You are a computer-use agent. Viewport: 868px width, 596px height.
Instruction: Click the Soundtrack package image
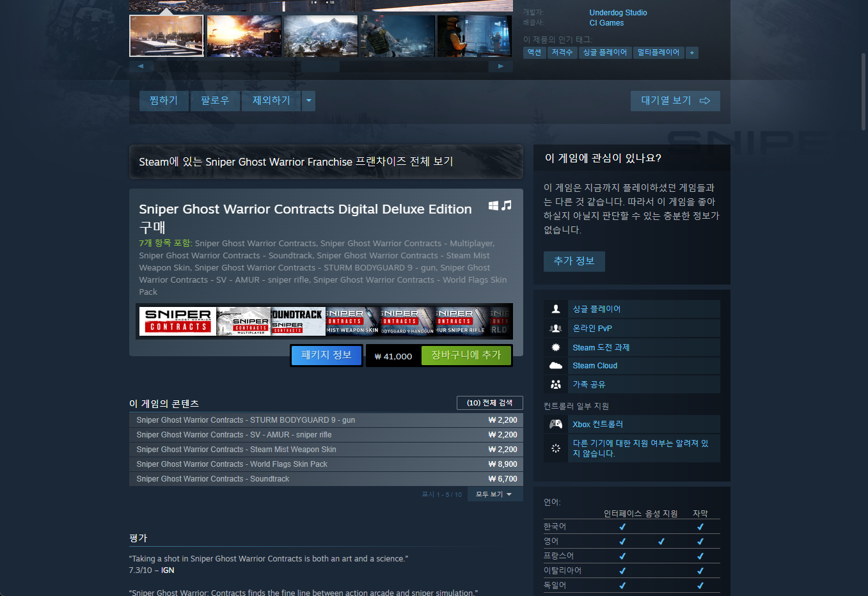tap(298, 321)
